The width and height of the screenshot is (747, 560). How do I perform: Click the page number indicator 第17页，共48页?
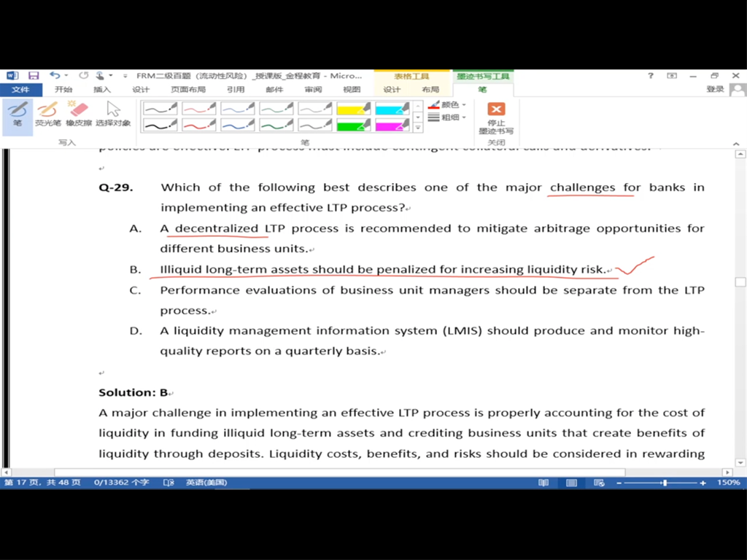click(x=42, y=483)
